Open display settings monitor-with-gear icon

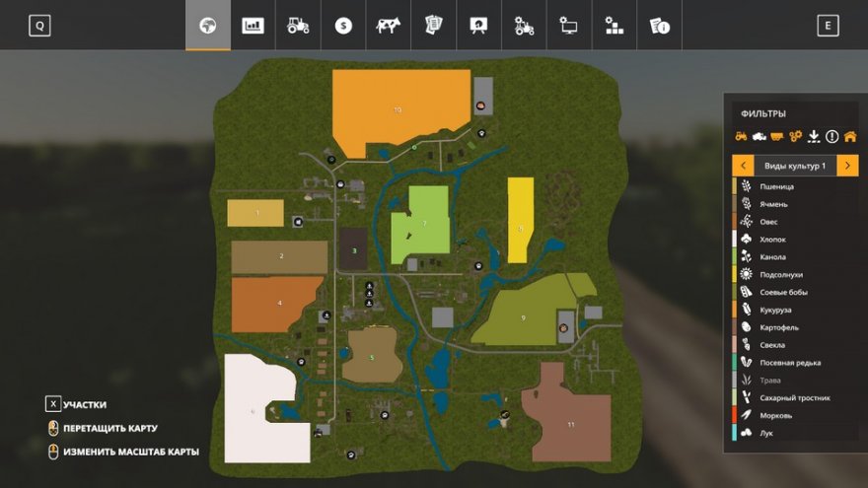click(x=568, y=25)
